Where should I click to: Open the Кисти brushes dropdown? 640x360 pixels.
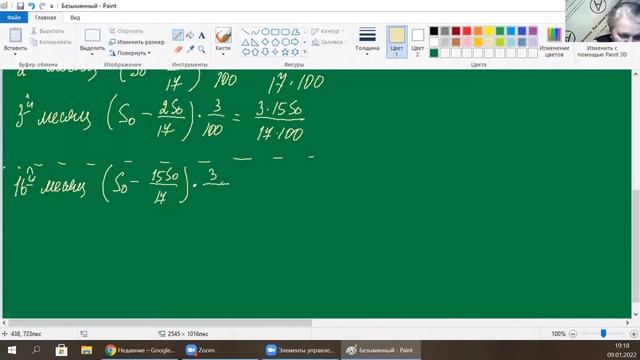223,54
